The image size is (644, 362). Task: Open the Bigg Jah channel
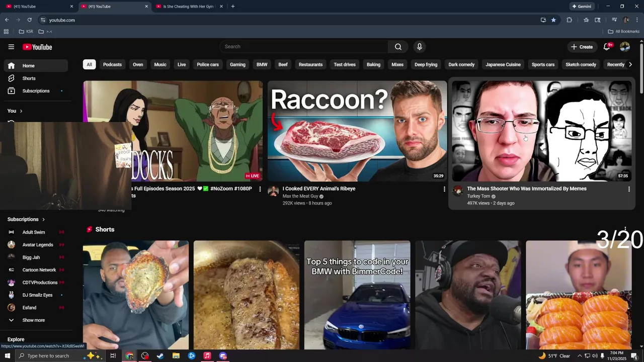click(36, 257)
